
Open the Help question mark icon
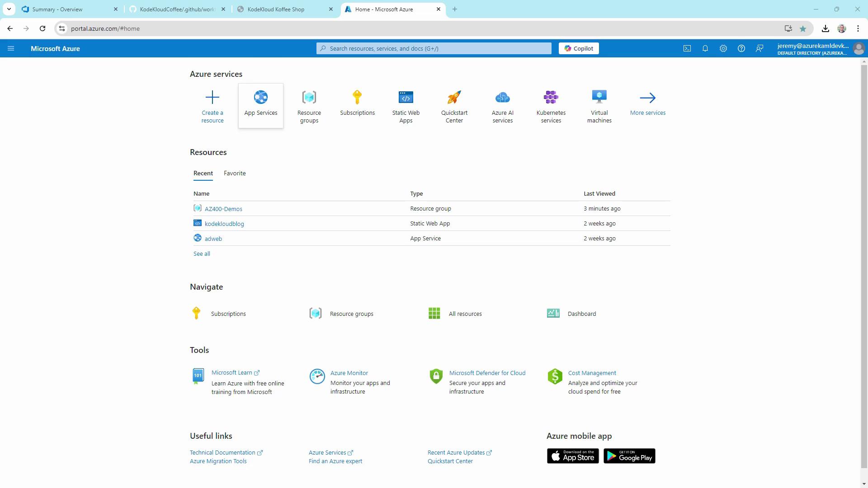click(x=741, y=48)
